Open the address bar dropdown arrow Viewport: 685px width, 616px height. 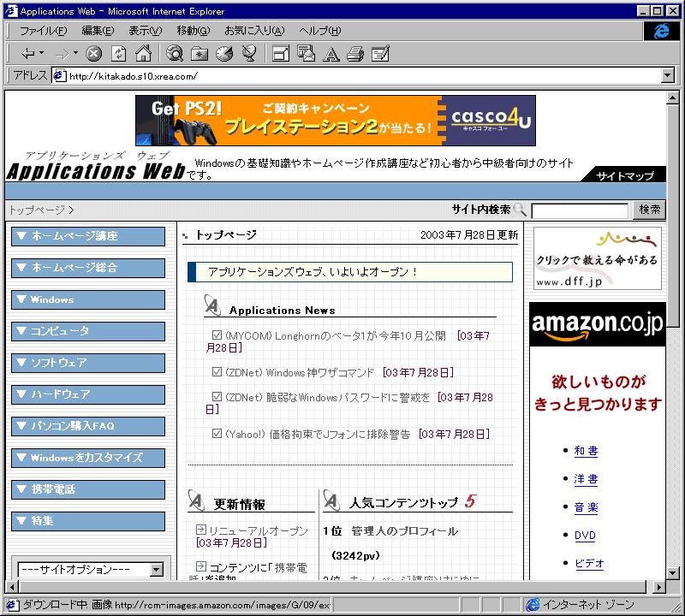click(668, 75)
